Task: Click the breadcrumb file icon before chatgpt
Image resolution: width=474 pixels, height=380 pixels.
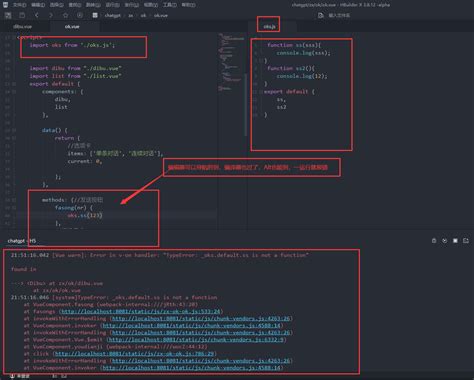Action: [95, 15]
